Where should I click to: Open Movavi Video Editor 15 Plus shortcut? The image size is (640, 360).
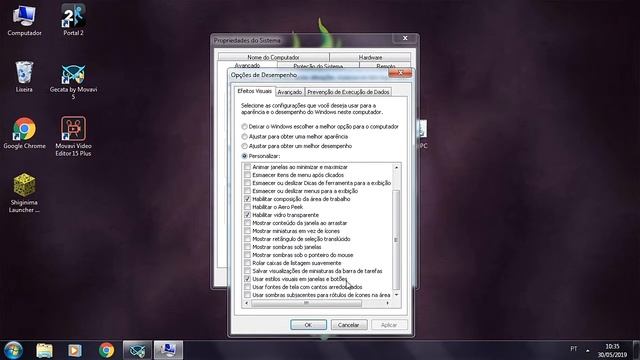[73, 136]
